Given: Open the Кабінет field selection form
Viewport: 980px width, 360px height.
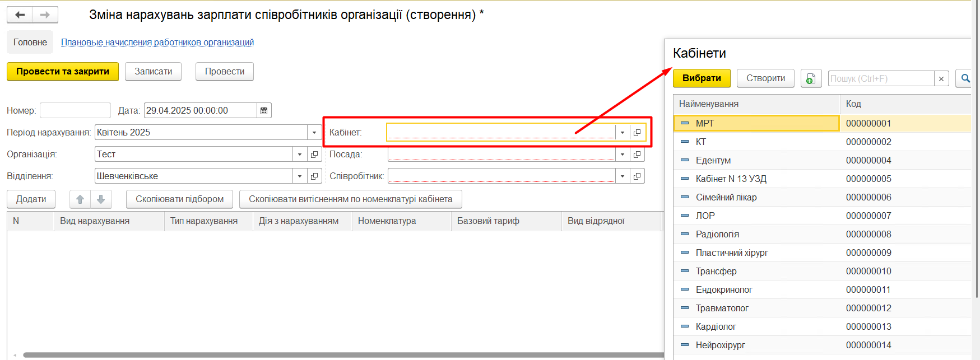Looking at the screenshot, I should (637, 133).
